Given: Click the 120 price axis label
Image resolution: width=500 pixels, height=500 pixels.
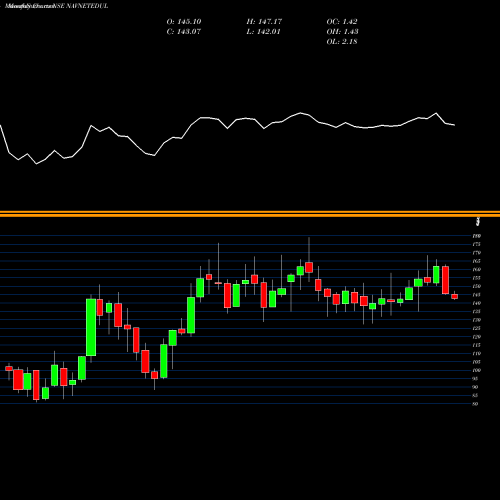Looking at the screenshot, I should [476, 337].
